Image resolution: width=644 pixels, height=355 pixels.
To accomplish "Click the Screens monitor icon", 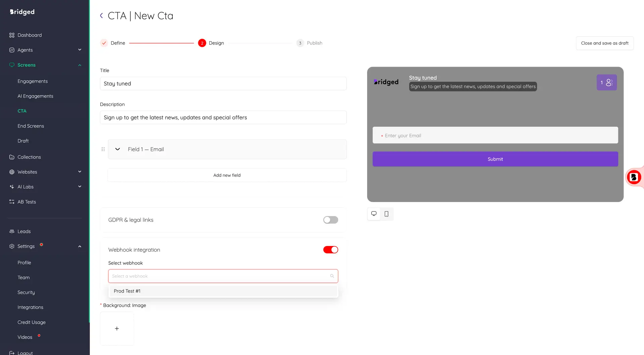I will [12, 65].
